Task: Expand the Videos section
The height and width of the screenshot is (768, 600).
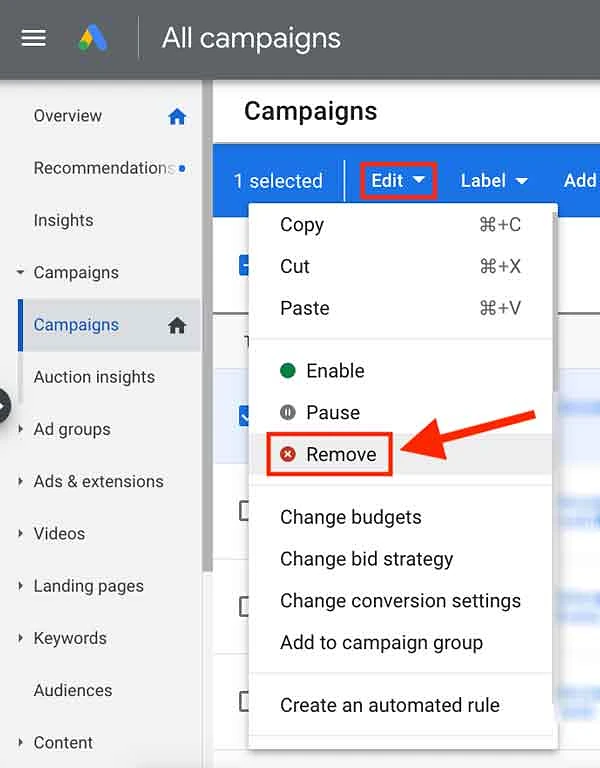Action: point(20,533)
